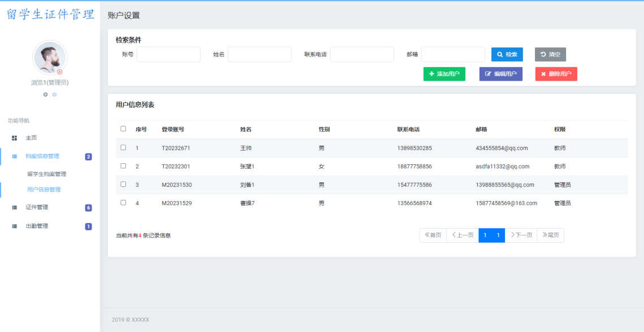Screen dimensions: 644x332
Task: Check the checkbox for user 王帅
Action: (123, 148)
